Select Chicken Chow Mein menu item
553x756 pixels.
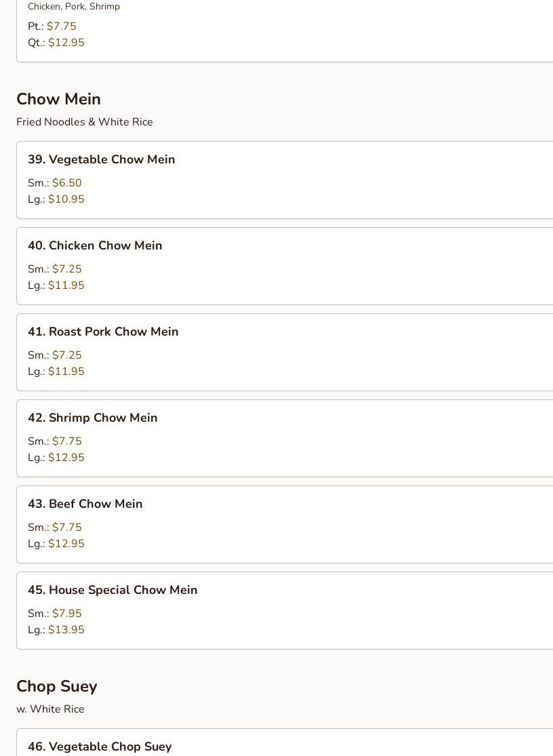(x=95, y=245)
